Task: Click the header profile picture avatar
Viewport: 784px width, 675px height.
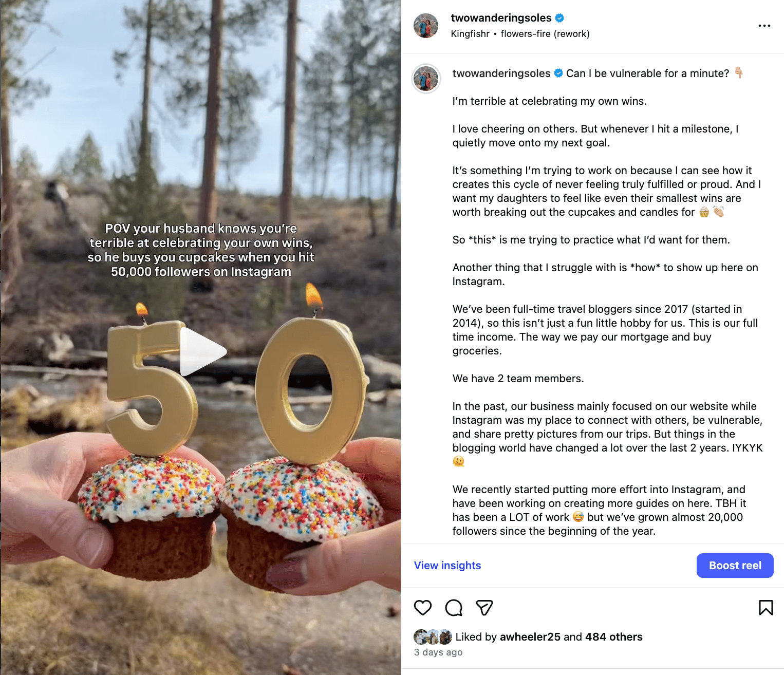Action: pos(426,26)
